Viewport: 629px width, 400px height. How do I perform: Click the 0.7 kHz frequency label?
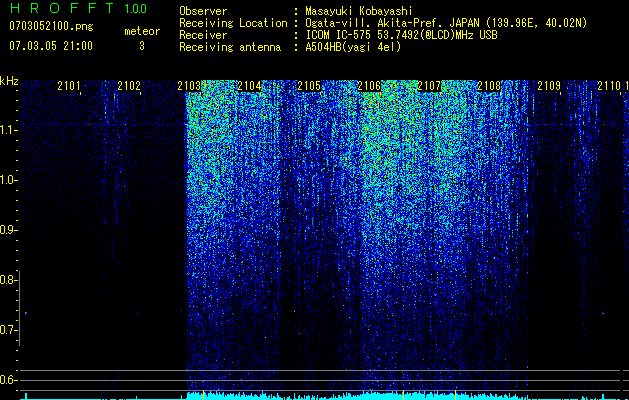tap(8, 330)
